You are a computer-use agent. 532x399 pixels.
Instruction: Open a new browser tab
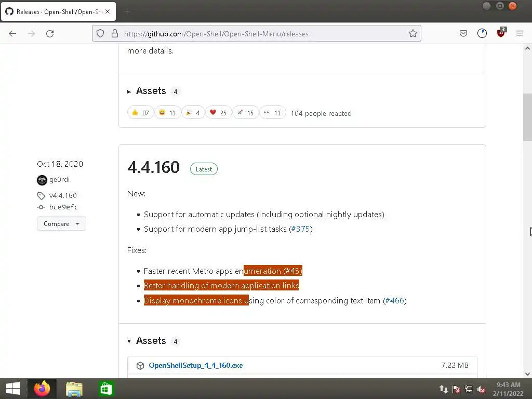click(x=128, y=12)
